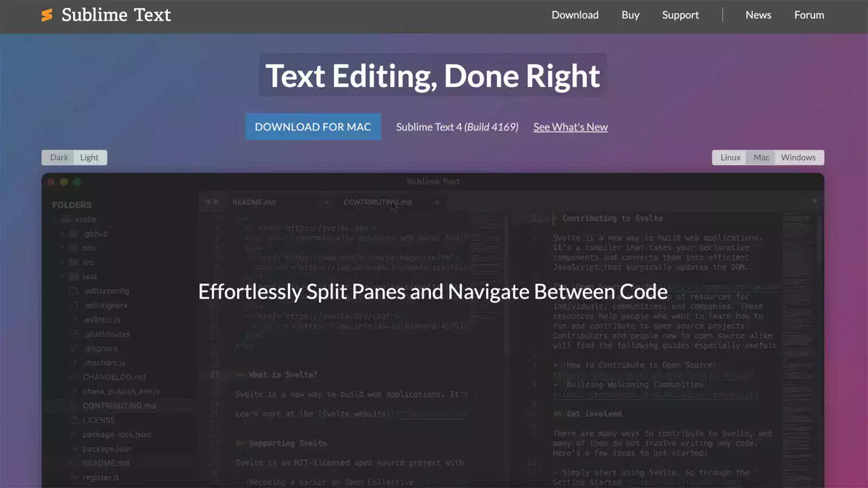The height and width of the screenshot is (488, 868).
Task: Switch the screenshot theme to Light
Action: click(90, 157)
